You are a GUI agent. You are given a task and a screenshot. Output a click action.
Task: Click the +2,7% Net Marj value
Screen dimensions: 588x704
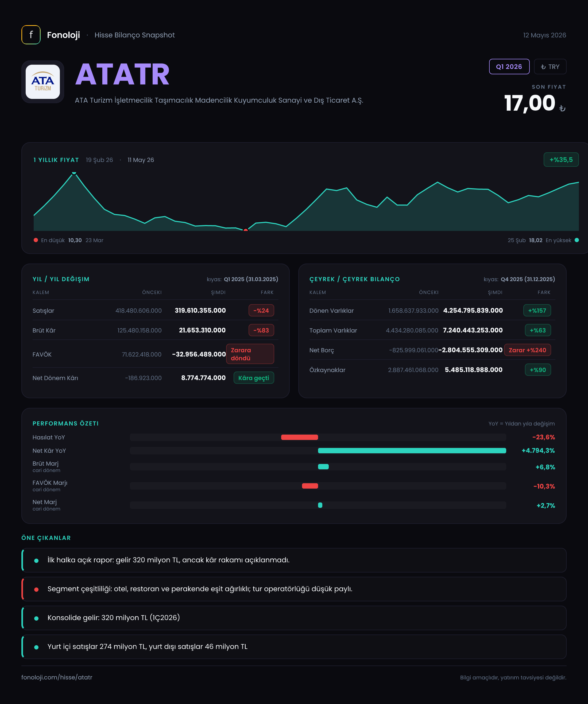point(546,505)
